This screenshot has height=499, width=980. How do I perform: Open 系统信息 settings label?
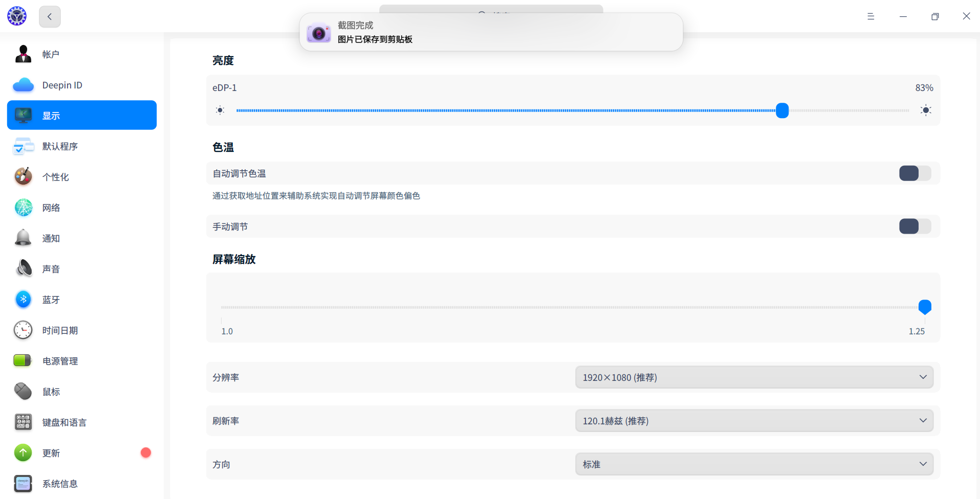click(x=60, y=484)
